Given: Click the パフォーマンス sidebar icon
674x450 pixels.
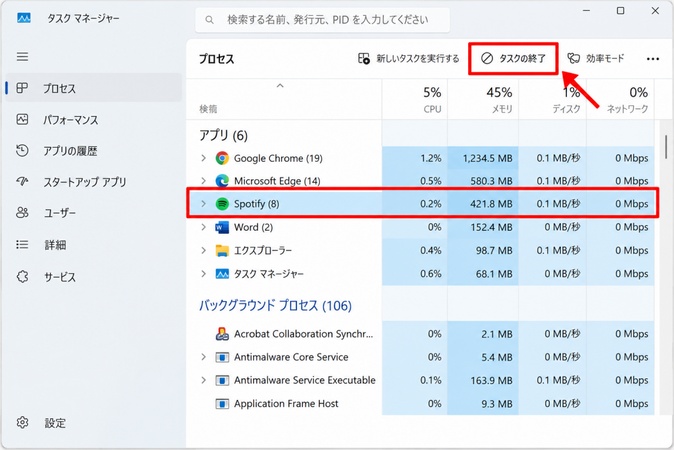Looking at the screenshot, I should pyautogui.click(x=22, y=119).
